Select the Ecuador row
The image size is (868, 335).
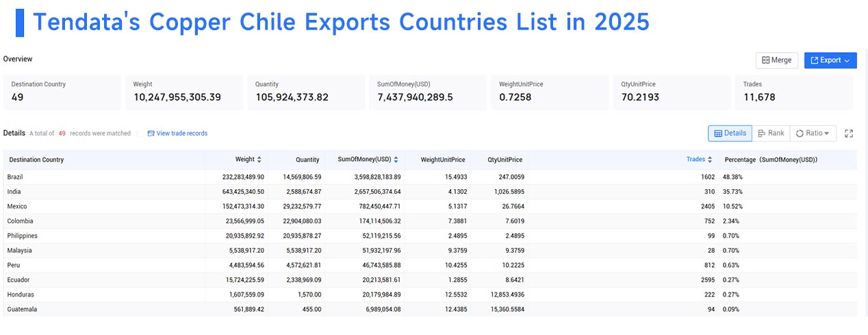(430, 280)
